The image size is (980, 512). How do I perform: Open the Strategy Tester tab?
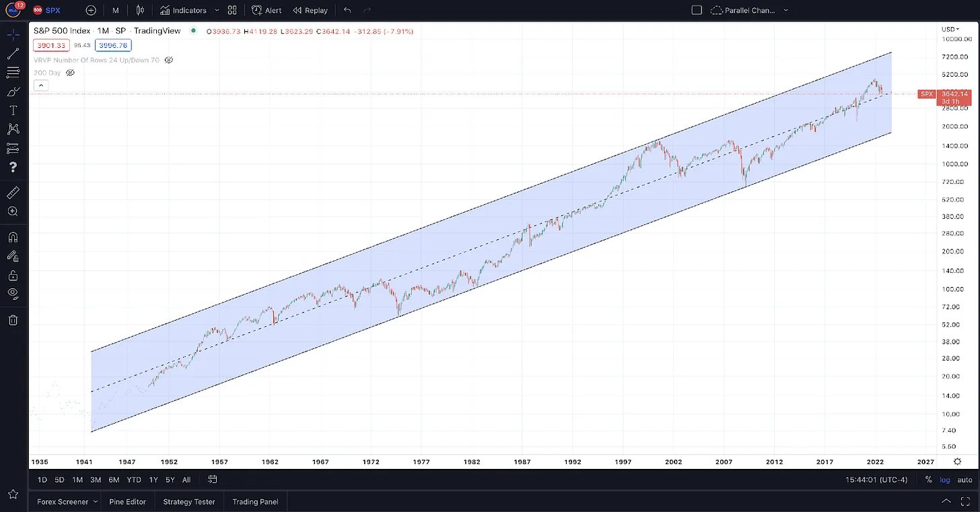tap(189, 502)
